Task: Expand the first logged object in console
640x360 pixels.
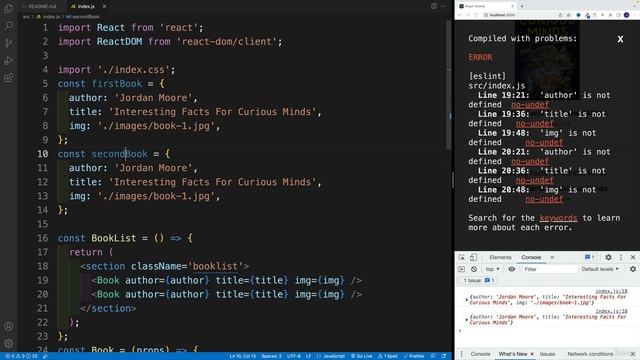Action: (x=467, y=300)
